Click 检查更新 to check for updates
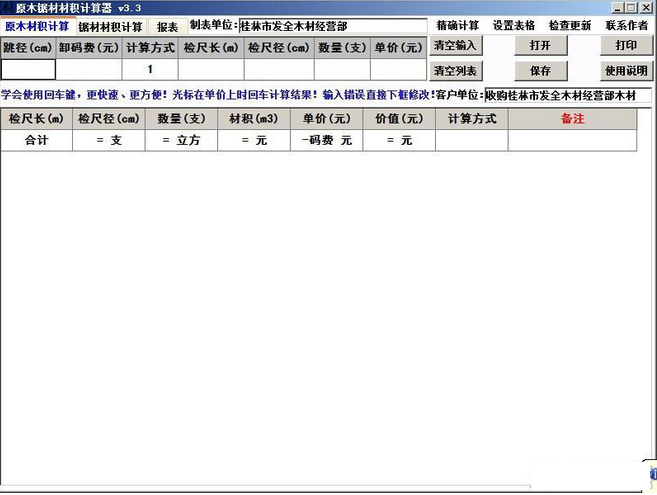Screen dimensions: 657x495 click(570, 25)
